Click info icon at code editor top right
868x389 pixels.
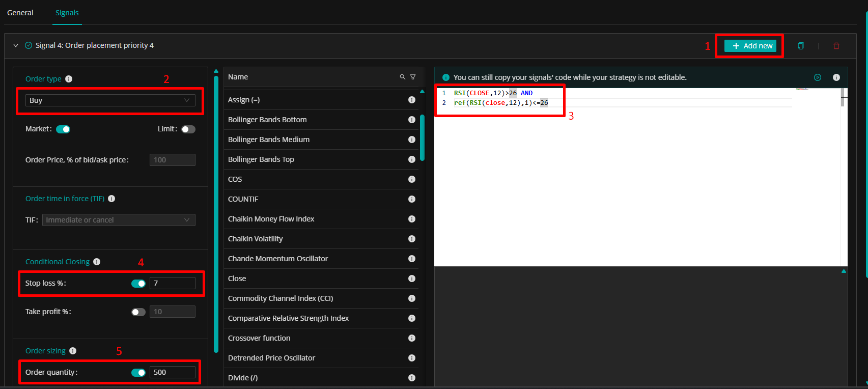point(836,77)
